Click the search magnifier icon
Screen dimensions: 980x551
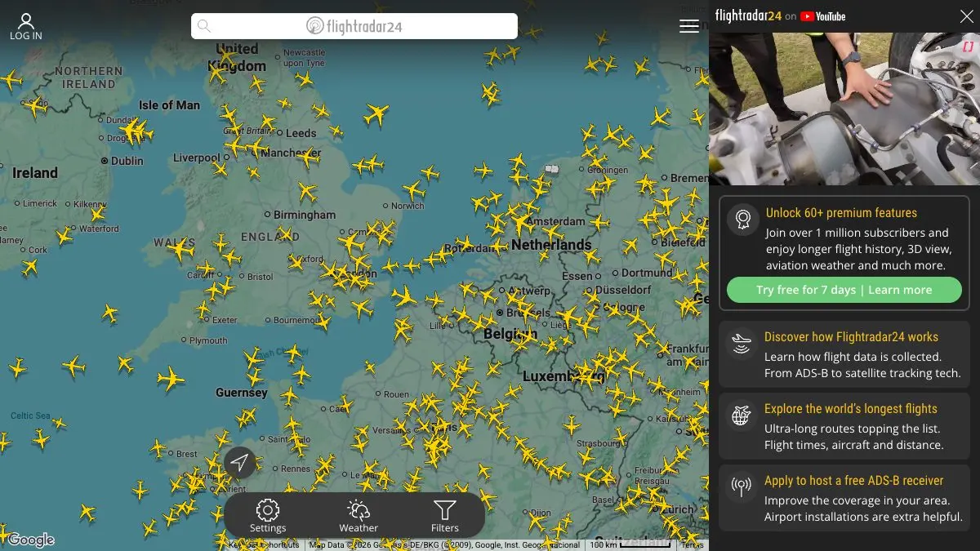pos(204,26)
